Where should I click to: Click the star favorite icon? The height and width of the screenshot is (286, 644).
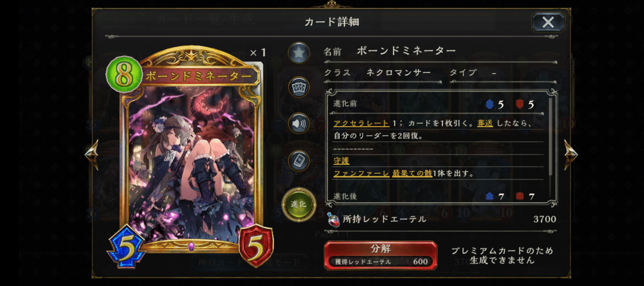(299, 52)
